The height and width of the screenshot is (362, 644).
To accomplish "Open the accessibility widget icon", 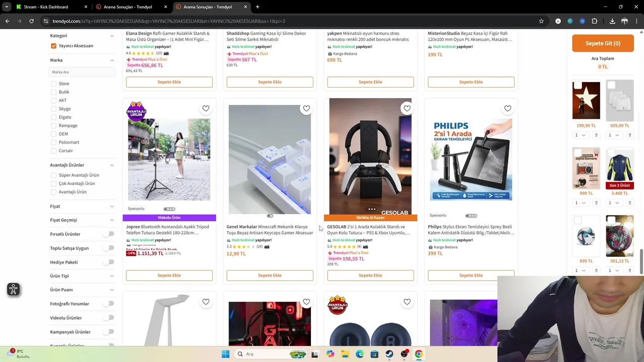I will click(x=14, y=290).
